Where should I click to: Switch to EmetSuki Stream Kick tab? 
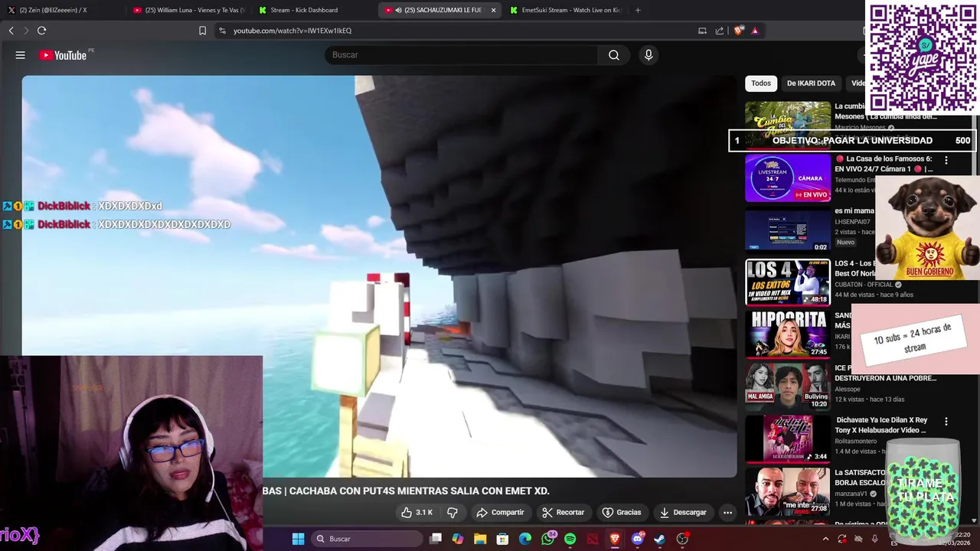tap(567, 10)
